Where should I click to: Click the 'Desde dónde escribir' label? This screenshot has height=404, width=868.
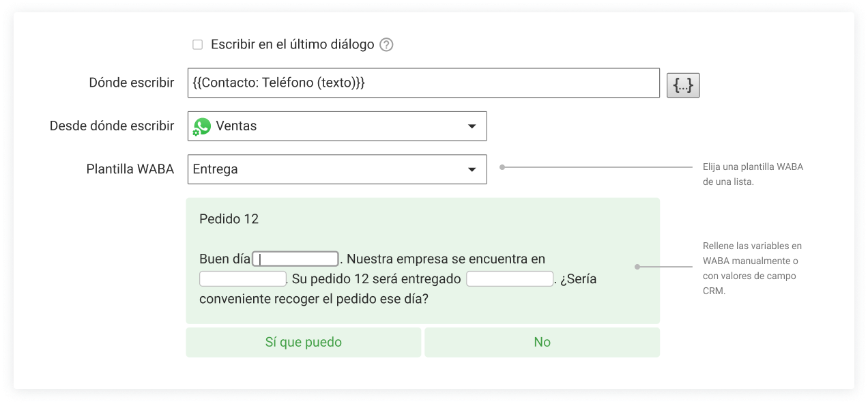[x=111, y=126]
